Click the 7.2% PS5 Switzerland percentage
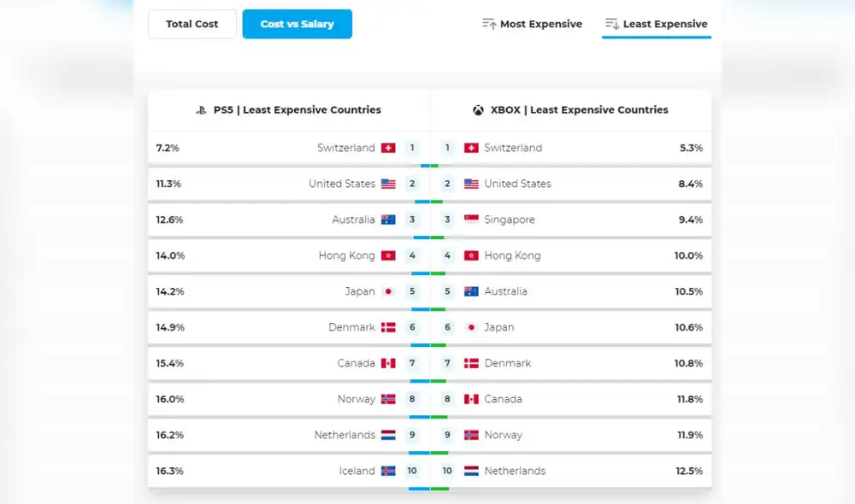The image size is (855, 504). [x=168, y=148]
